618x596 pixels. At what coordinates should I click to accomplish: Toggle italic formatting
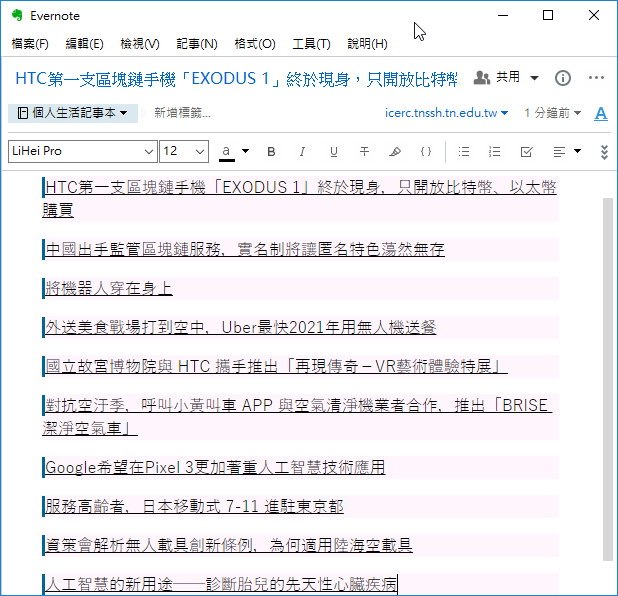tap(302, 152)
